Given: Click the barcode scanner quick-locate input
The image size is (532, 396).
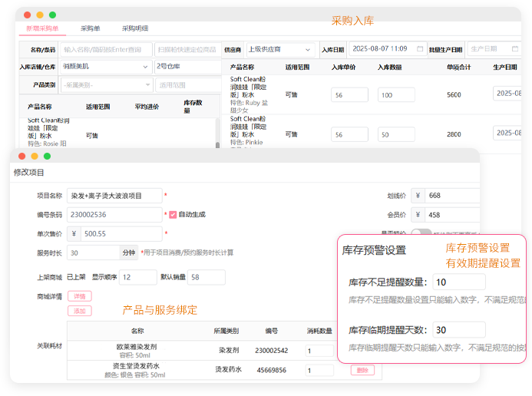Looking at the screenshot, I should click(187, 50).
